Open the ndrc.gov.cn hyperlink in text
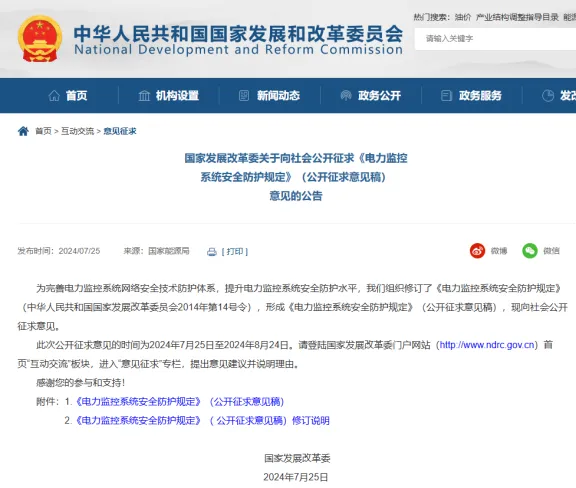 point(487,345)
